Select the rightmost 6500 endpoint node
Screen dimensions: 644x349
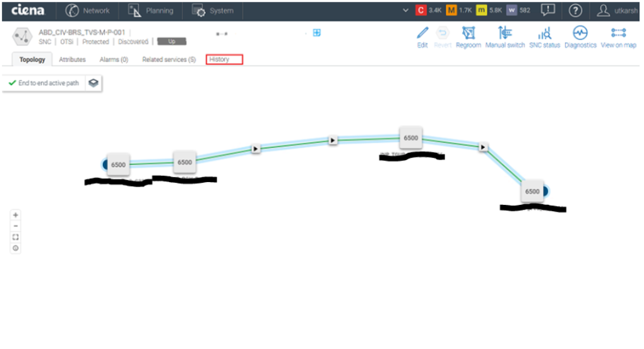click(x=532, y=191)
